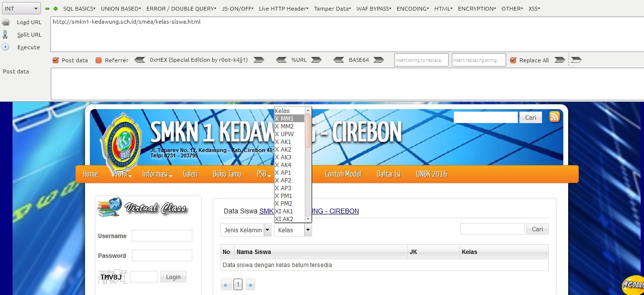Open the INT type dropdown
Image resolution: width=644 pixels, height=295 pixels.
21,8
